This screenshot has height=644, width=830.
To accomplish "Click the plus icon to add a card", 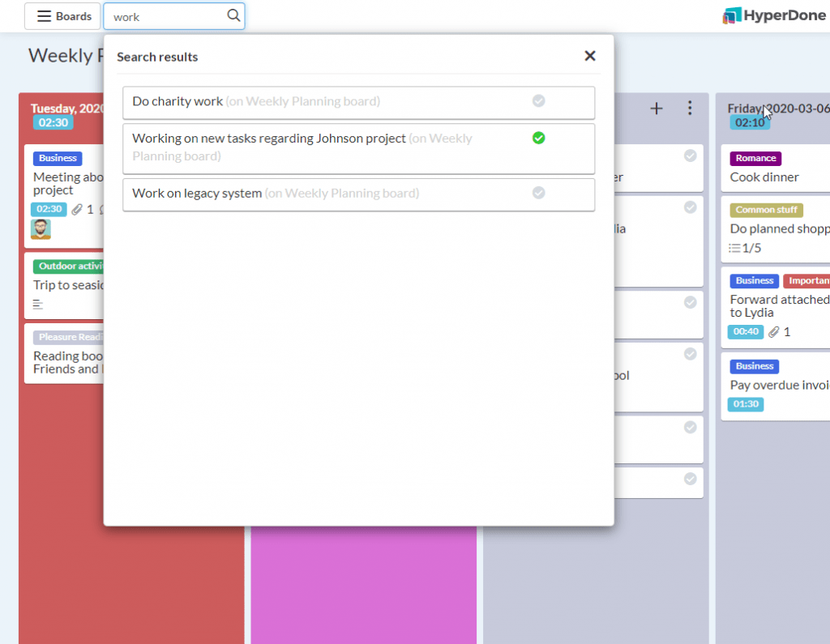I will click(x=656, y=107).
